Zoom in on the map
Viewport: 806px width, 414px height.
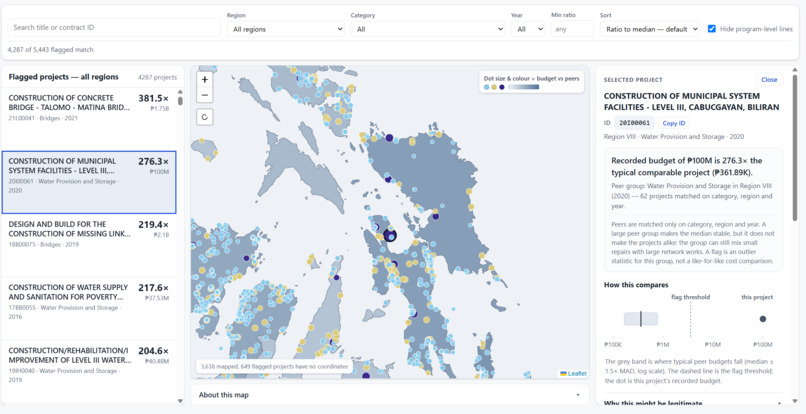point(205,79)
